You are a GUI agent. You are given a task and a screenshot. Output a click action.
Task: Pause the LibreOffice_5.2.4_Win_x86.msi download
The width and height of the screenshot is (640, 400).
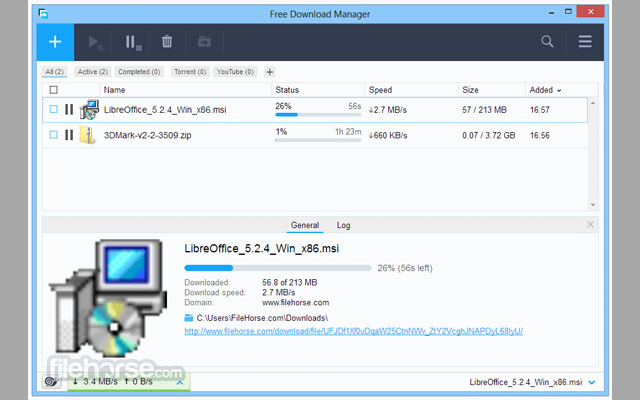click(69, 109)
